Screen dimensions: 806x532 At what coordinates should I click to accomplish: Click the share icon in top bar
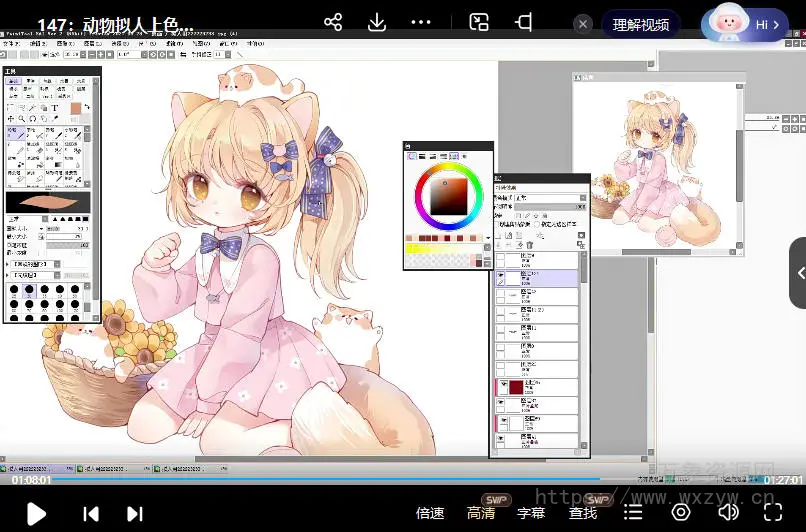coord(334,22)
